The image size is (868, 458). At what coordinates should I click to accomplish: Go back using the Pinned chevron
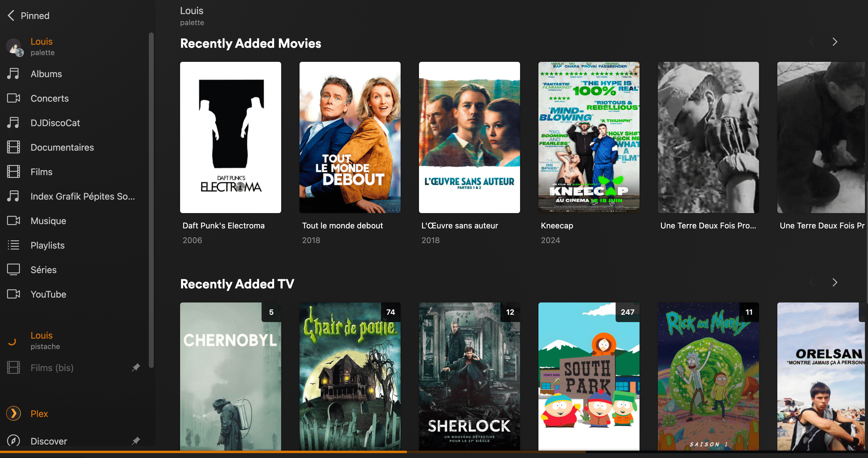click(11, 16)
